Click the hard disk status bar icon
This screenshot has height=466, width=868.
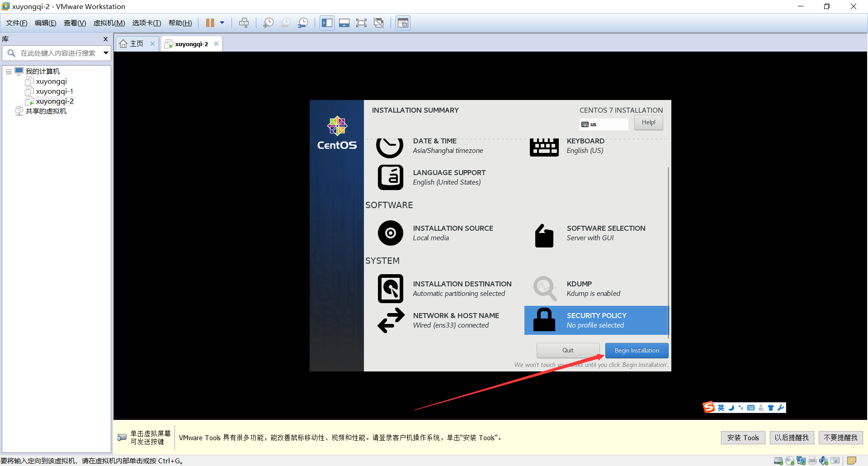click(x=778, y=461)
